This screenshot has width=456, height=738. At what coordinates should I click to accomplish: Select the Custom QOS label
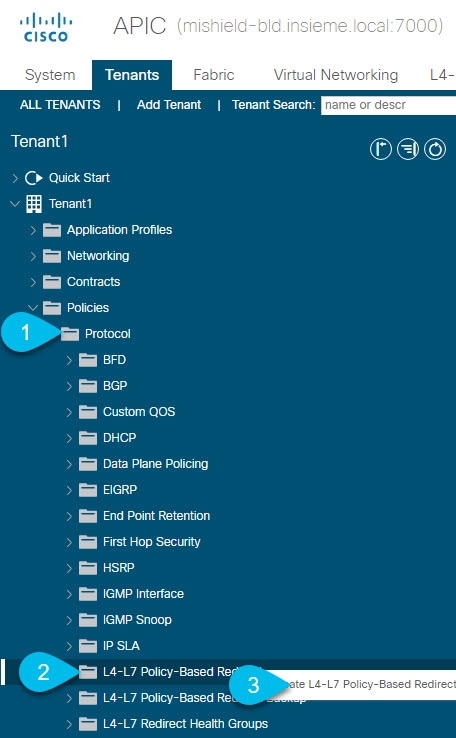(139, 412)
